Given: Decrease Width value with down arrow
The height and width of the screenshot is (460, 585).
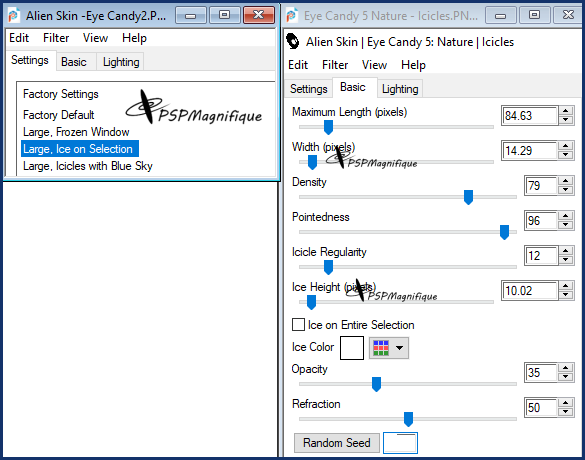Looking at the screenshot, I should 566,154.
